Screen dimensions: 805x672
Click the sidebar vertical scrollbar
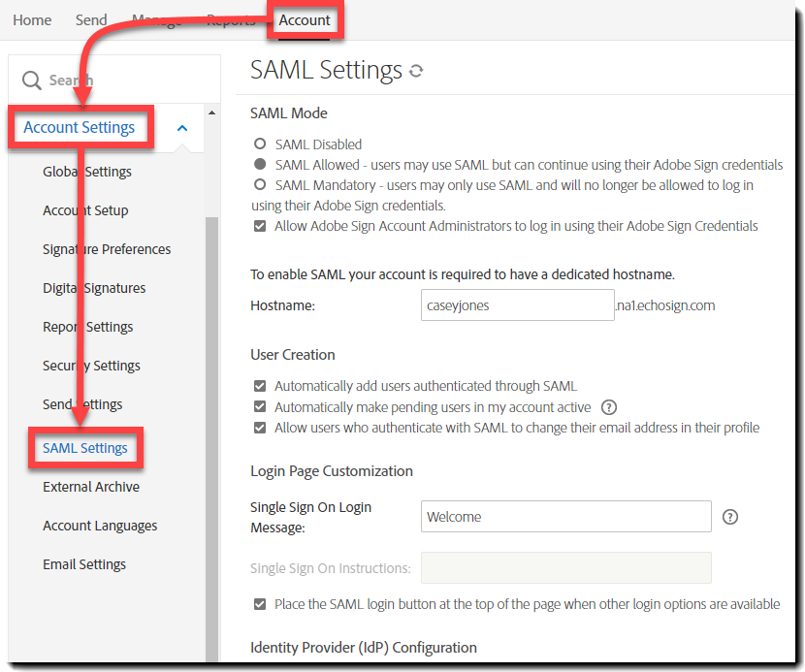[x=211, y=436]
